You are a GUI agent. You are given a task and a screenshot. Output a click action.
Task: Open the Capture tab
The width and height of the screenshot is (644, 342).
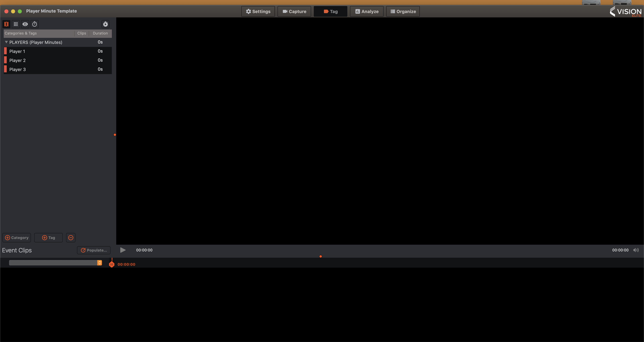point(294,12)
